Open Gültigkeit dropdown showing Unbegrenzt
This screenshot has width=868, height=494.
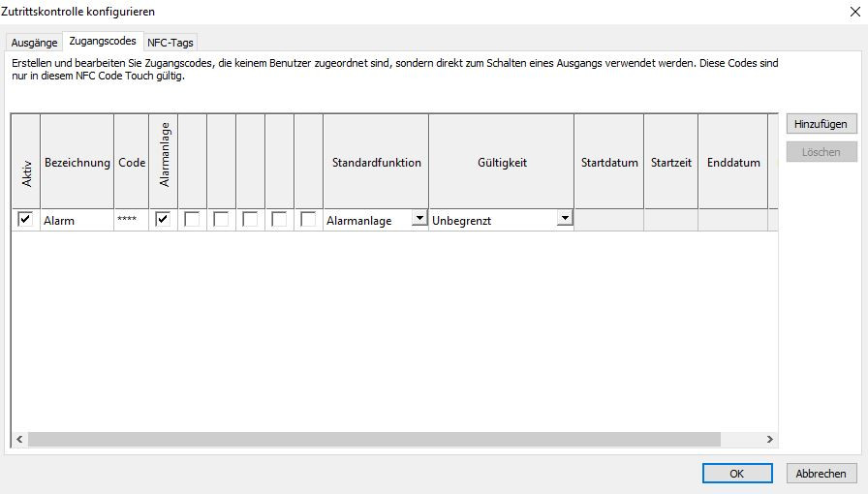point(565,219)
